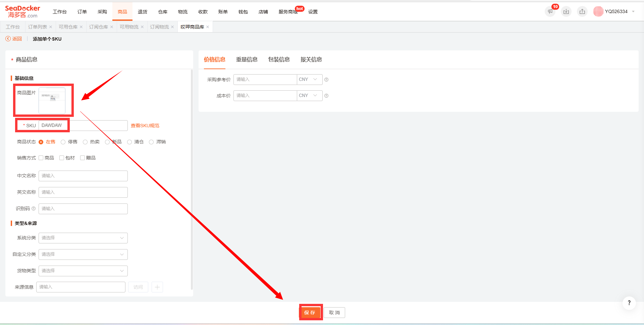The height and width of the screenshot is (325, 644).
Task: Click the 成本价 amount input
Action: (265, 96)
